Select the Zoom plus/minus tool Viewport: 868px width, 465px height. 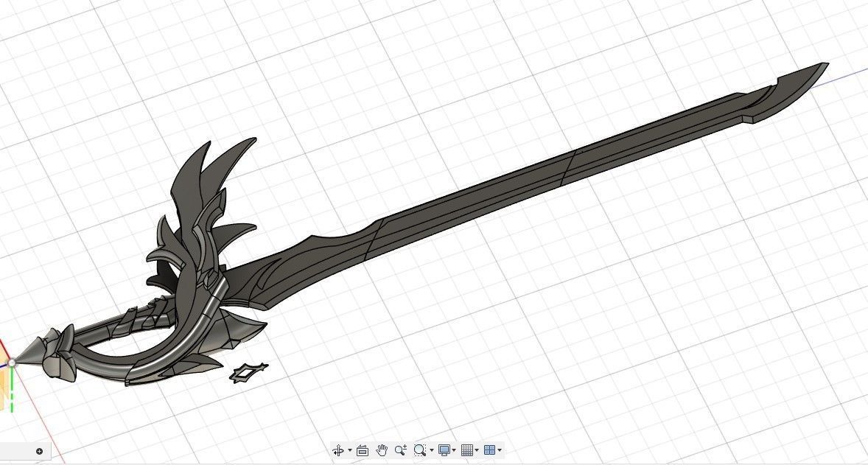pos(401,450)
